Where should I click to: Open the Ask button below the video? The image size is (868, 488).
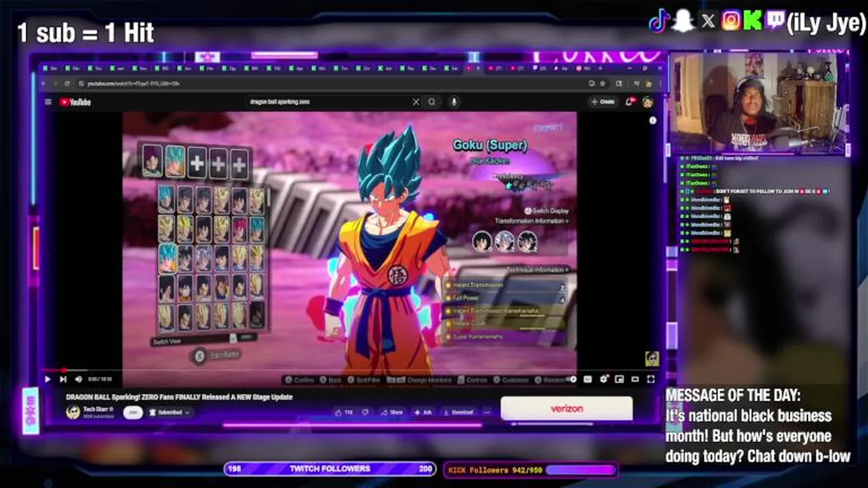(423, 412)
